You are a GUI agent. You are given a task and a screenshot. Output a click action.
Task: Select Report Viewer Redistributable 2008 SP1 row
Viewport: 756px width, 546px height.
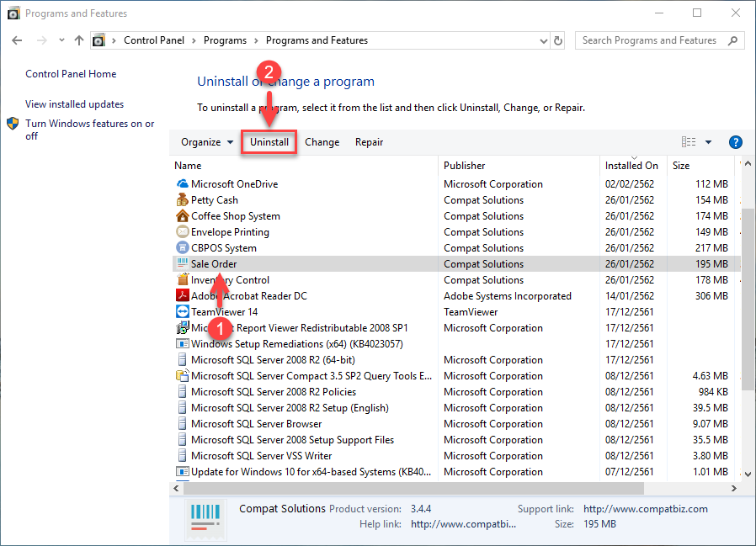456,328
